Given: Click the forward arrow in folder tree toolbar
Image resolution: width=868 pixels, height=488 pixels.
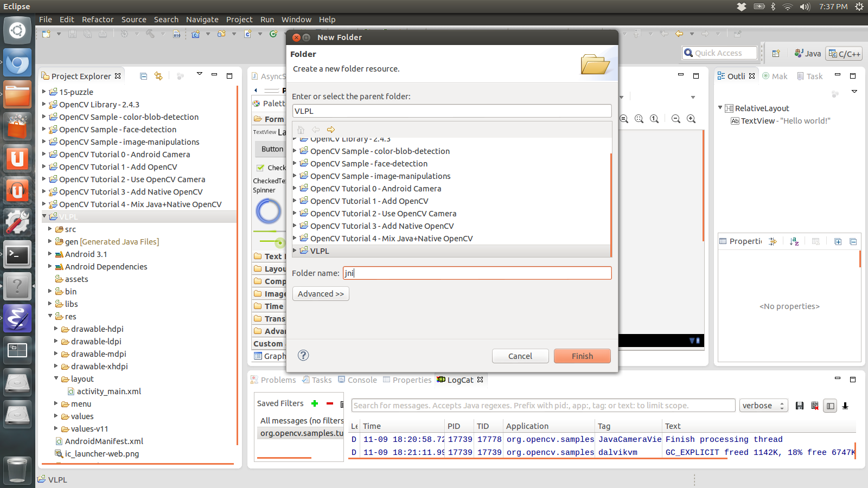Looking at the screenshot, I should [x=331, y=130].
